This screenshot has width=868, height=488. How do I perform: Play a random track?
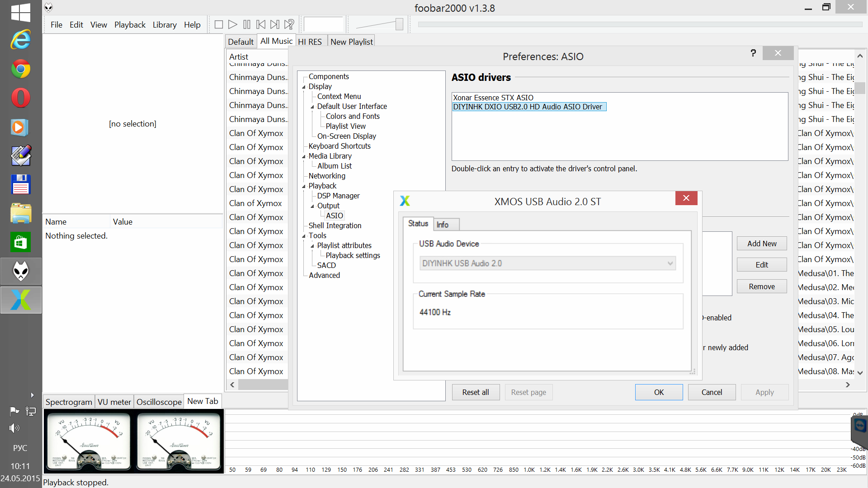(x=289, y=24)
